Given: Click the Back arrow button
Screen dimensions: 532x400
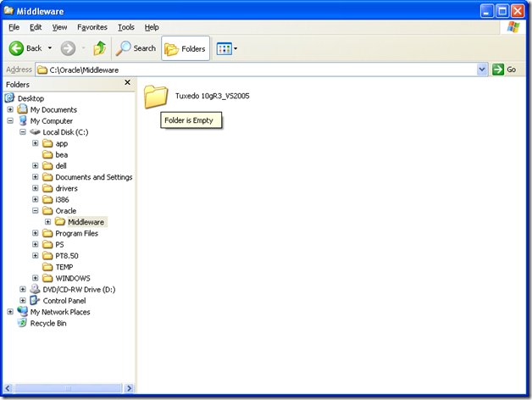Looking at the screenshot, I should tap(26, 48).
